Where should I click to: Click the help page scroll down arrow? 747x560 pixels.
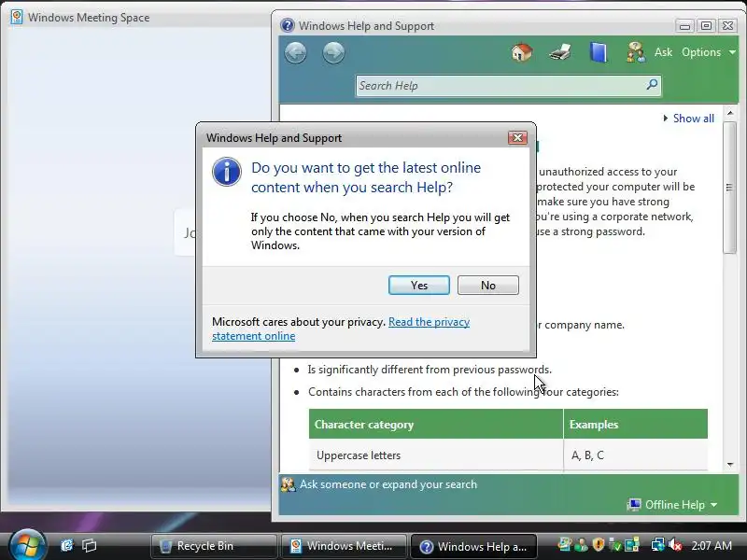pyautogui.click(x=730, y=464)
